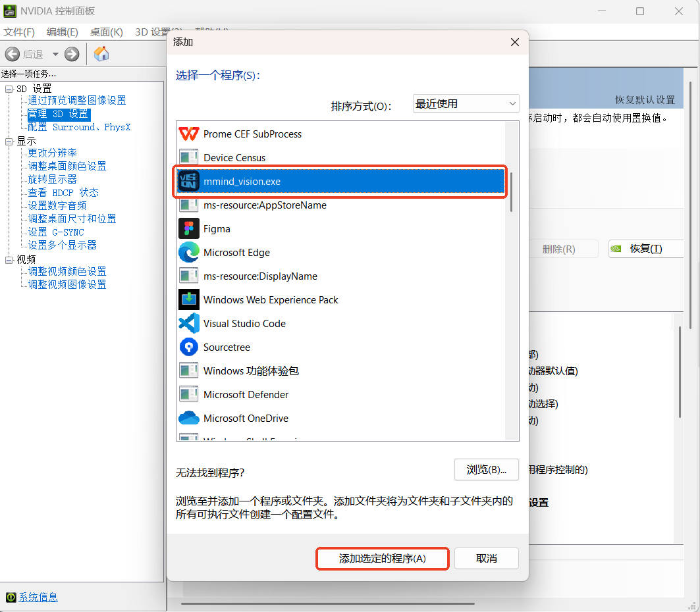Click 添加选定的程序 to confirm the selection
Image resolution: width=700 pixels, height=612 pixels.
pos(382,558)
